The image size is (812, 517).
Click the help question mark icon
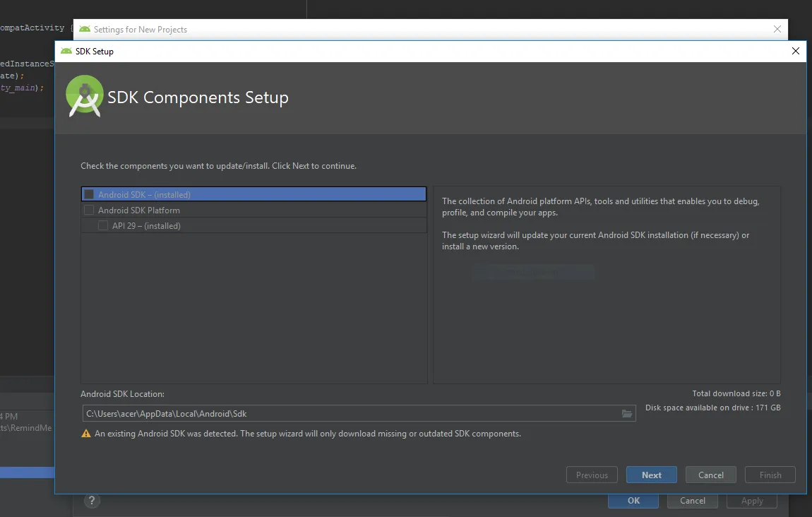(x=91, y=501)
